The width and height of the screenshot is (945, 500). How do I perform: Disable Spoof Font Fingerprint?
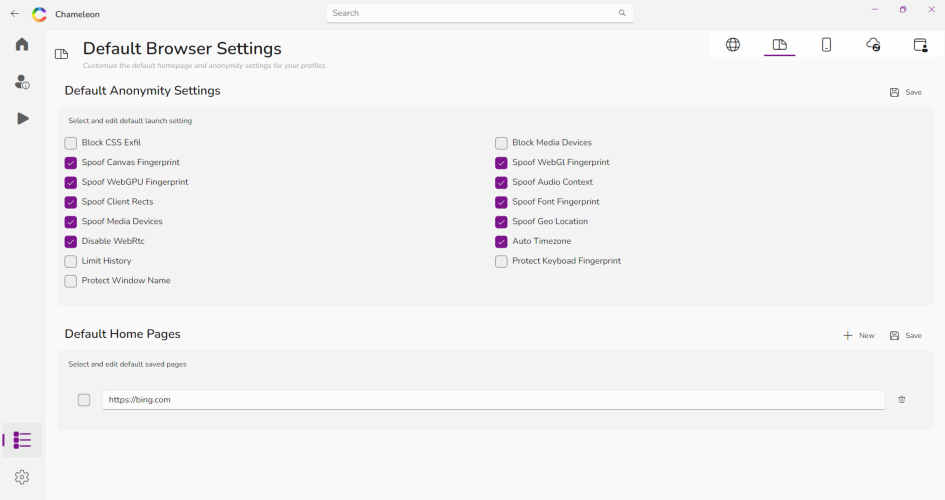point(501,202)
